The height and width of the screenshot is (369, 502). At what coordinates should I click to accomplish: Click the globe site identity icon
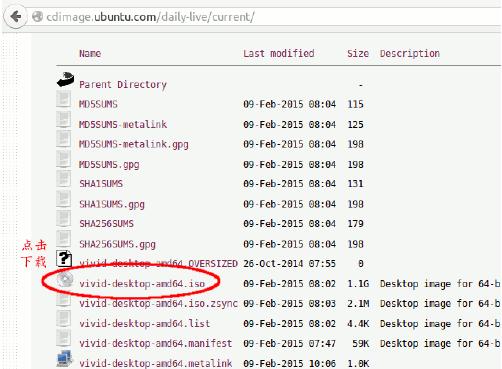click(37, 17)
